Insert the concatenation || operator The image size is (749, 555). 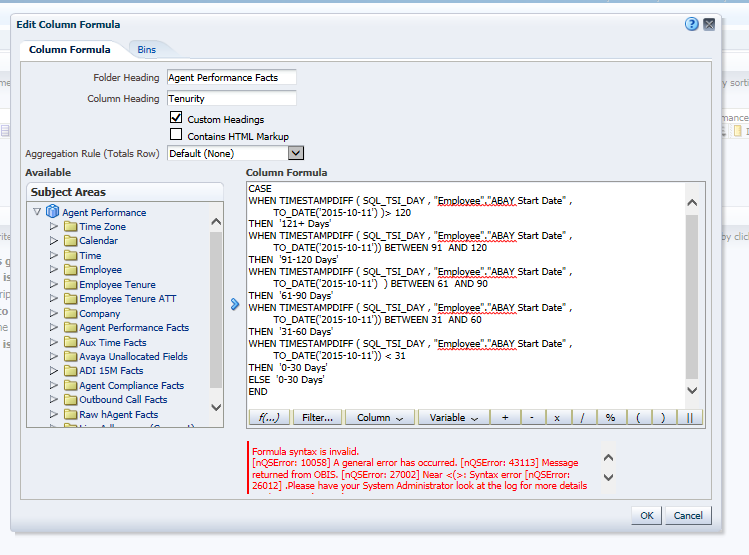(x=689, y=418)
